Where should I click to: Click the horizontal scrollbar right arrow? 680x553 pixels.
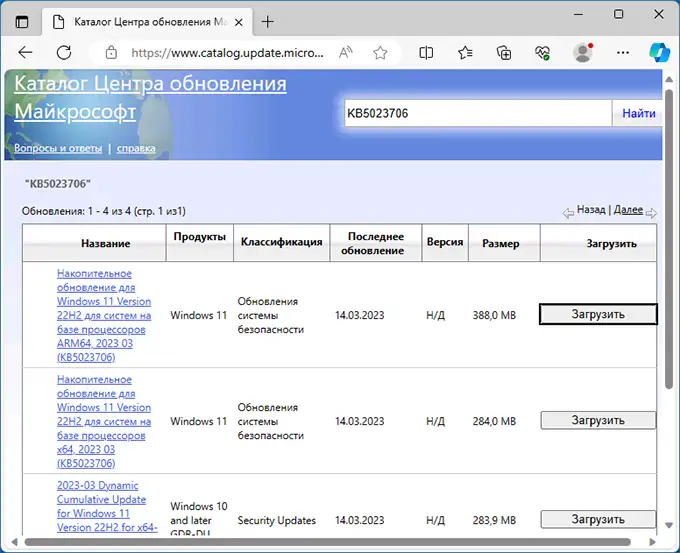[652, 542]
